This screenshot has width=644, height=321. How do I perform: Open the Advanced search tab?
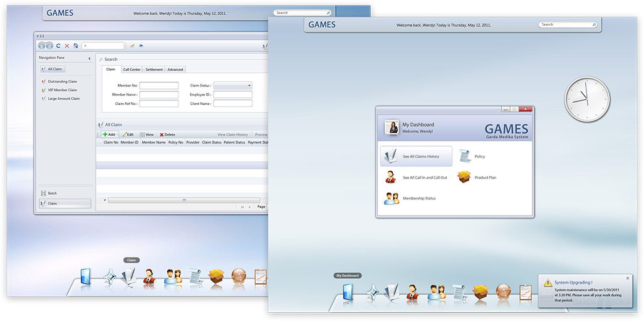click(x=175, y=70)
